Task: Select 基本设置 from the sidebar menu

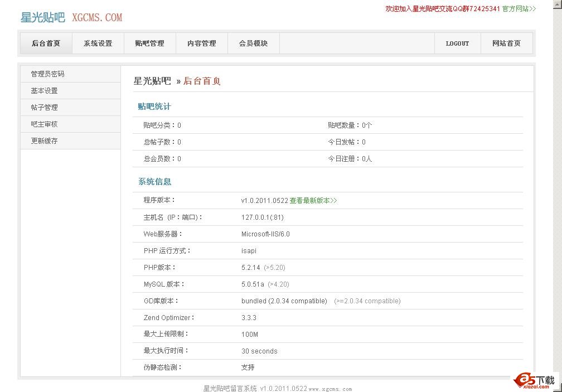Action: pyautogui.click(x=44, y=91)
